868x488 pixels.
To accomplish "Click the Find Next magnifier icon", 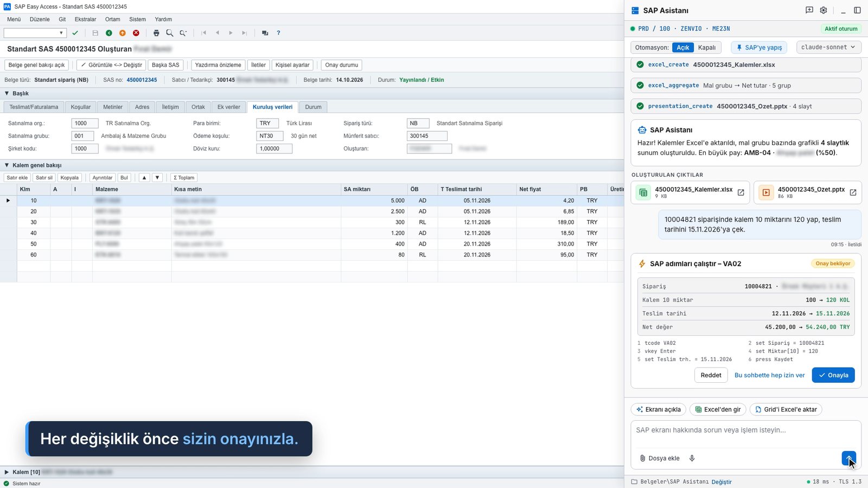I will (x=183, y=33).
